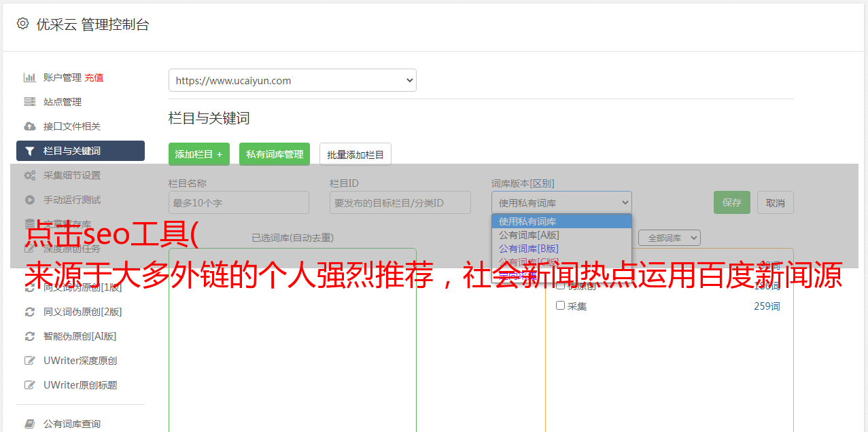
Task: Open 同义词伪原创[2版] in the sidebar
Action: (83, 312)
